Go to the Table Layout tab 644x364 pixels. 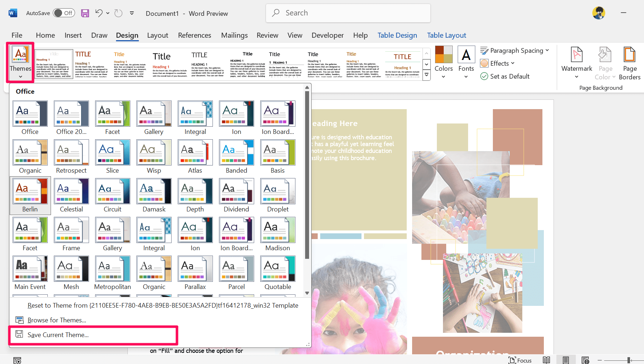(x=447, y=35)
